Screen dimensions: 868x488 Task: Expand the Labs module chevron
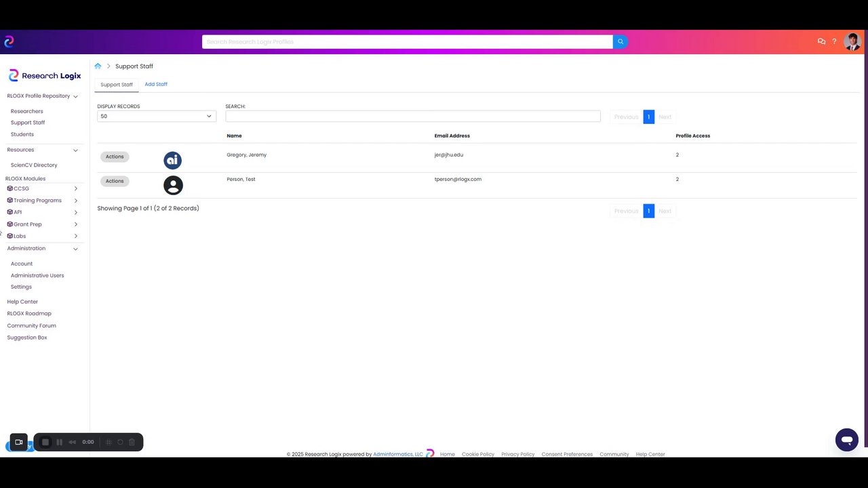[x=75, y=236]
